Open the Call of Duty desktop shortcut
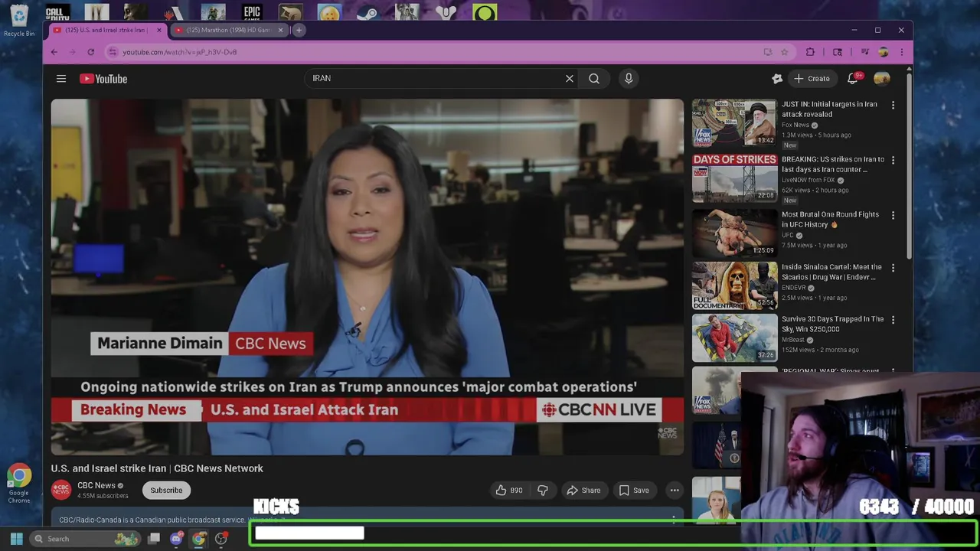The image size is (980, 551). (57, 12)
